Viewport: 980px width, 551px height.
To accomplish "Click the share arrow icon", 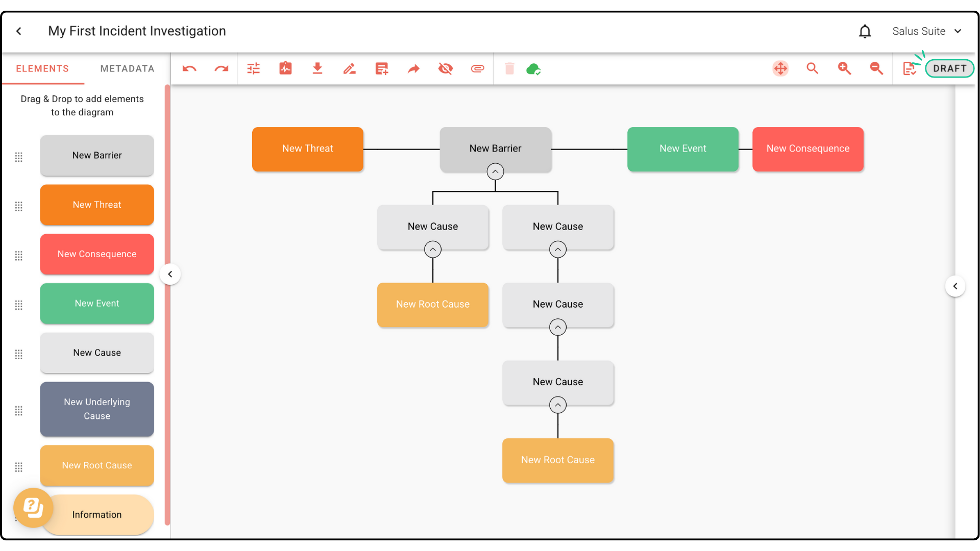I will tap(413, 69).
